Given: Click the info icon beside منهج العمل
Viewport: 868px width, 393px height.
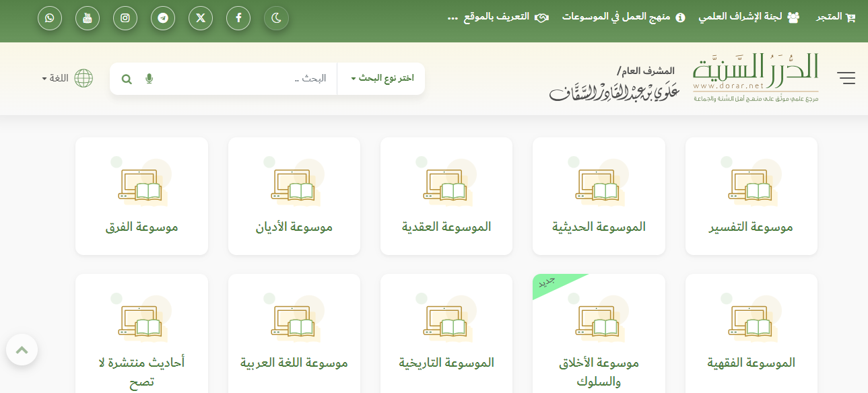Looking at the screenshot, I should point(681,18).
